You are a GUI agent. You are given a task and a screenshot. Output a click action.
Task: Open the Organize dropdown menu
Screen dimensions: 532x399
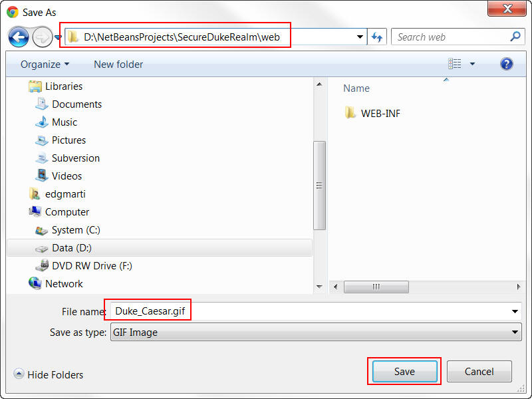[44, 64]
